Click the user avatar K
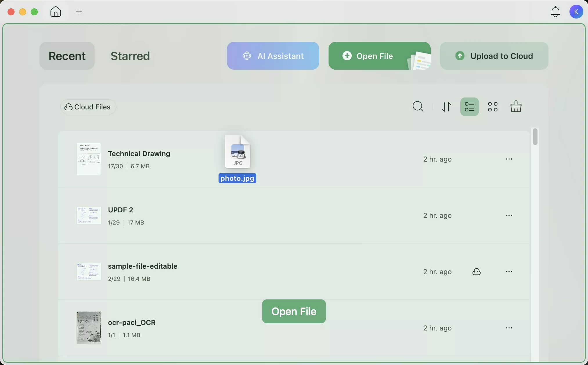 tap(576, 12)
